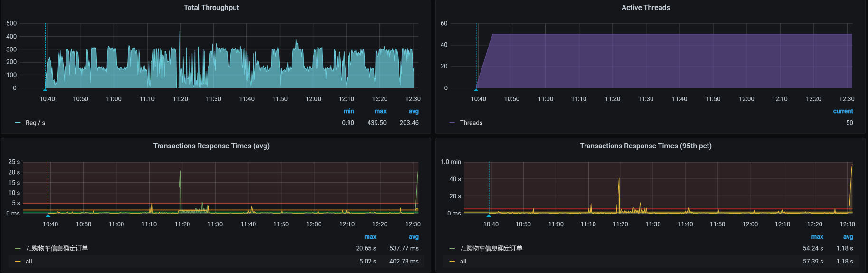
Task: Expand Transactions Response Times (95th pct) panel menu
Action: coord(645,146)
